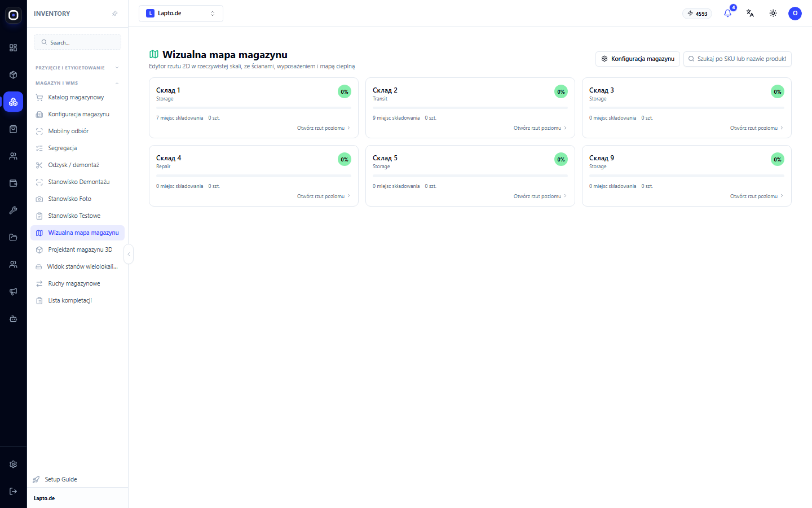The height and width of the screenshot is (508, 812).
Task: Open the Lapto.de workspace dropdown
Action: tap(181, 14)
